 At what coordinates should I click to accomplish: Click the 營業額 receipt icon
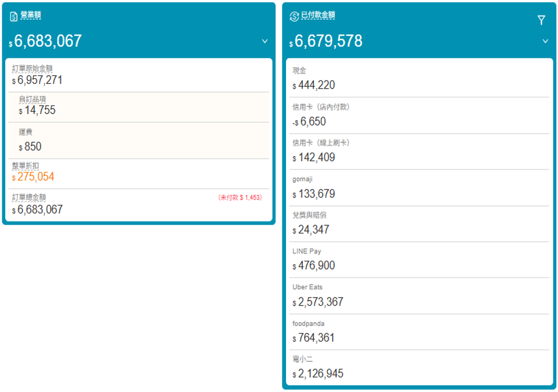pyautogui.click(x=13, y=17)
